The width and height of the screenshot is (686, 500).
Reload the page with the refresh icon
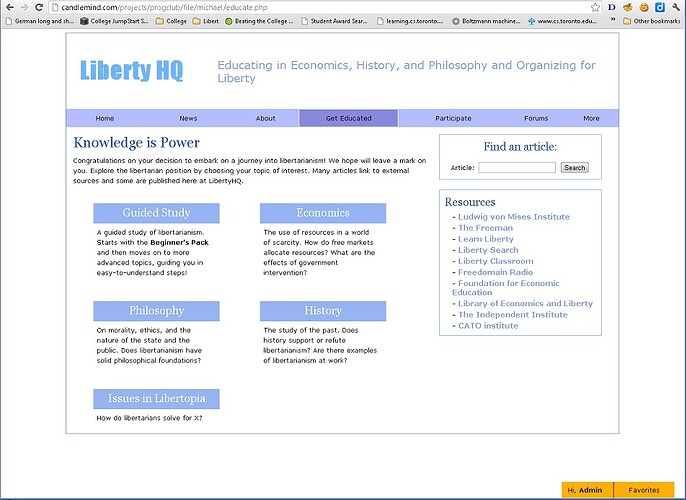click(x=39, y=7)
